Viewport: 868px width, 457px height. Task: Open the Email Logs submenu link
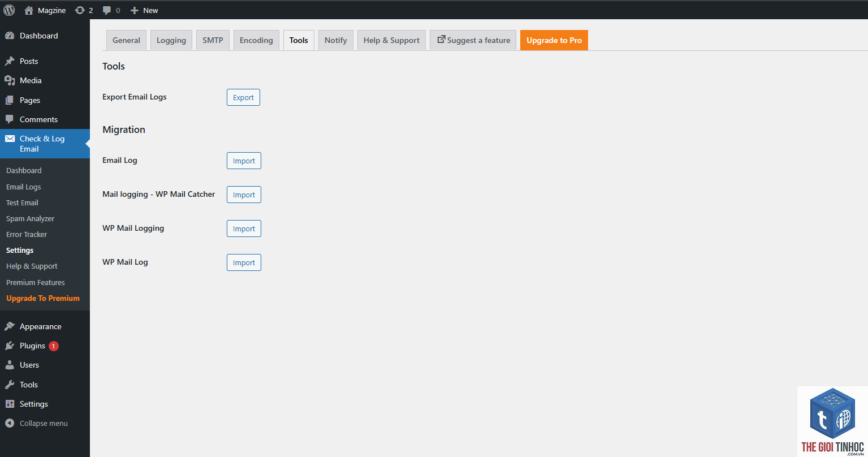(x=24, y=187)
